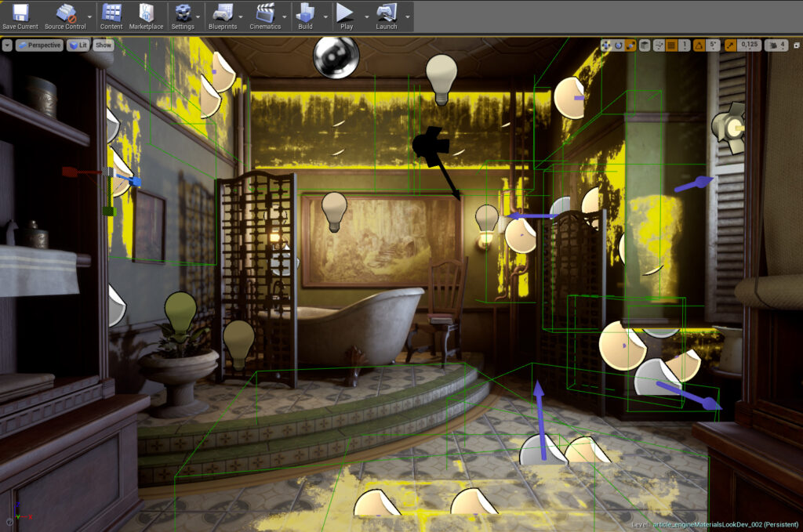Grab the green axis gizmo handle

(x=109, y=210)
